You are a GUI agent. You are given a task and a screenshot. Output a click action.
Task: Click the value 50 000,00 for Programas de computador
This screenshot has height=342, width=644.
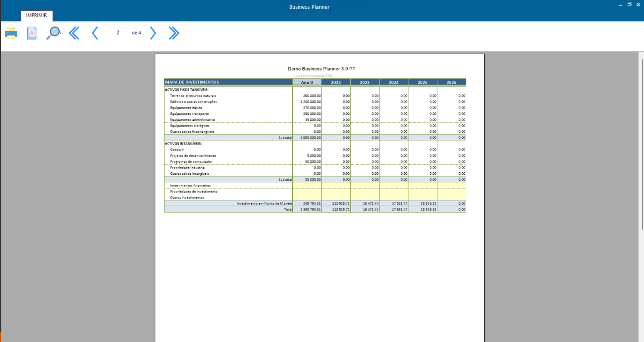point(313,162)
